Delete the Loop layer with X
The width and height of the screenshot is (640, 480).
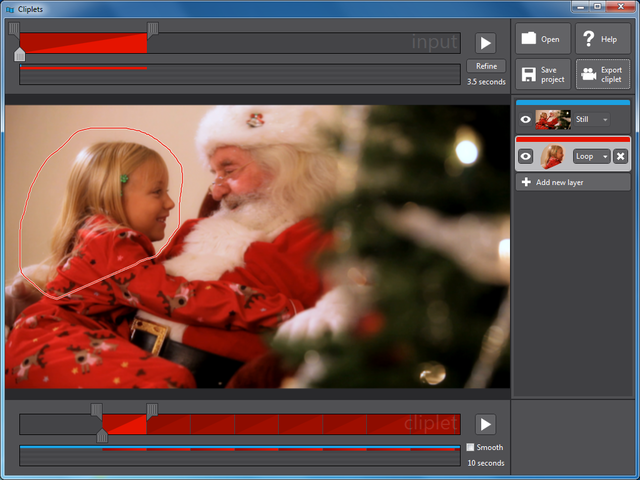click(x=620, y=156)
